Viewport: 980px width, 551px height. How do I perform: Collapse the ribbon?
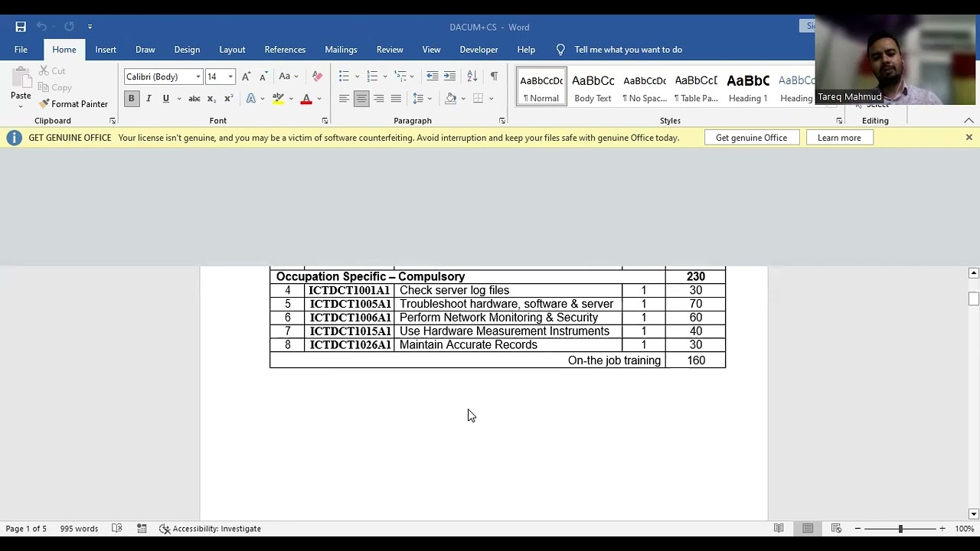point(969,121)
